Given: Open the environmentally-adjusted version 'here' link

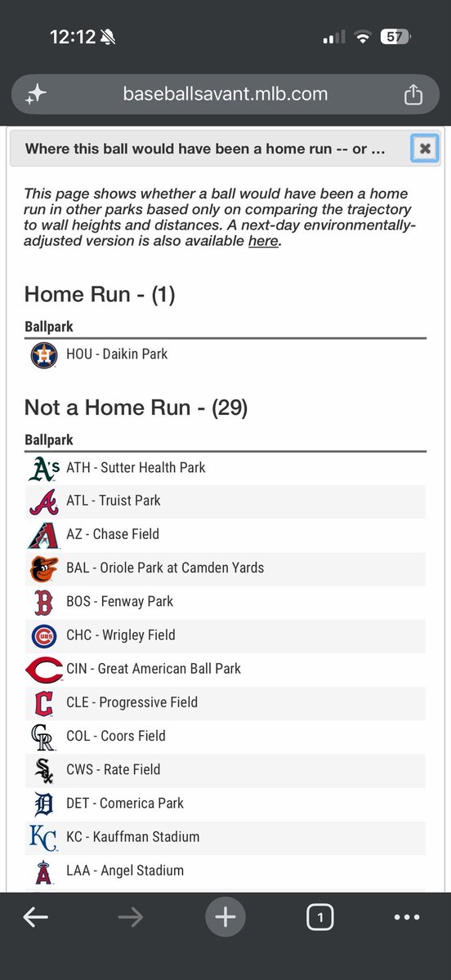Looking at the screenshot, I should pyautogui.click(x=263, y=241).
